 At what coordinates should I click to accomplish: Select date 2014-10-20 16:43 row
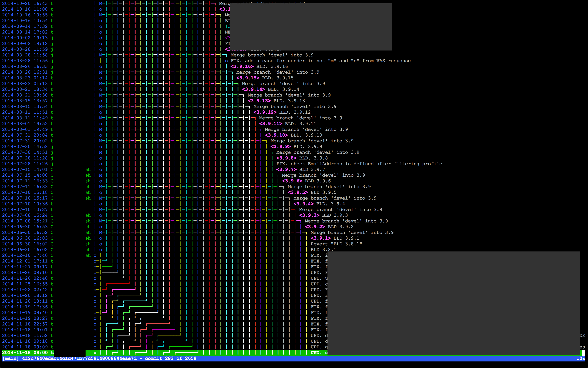(x=25, y=3)
